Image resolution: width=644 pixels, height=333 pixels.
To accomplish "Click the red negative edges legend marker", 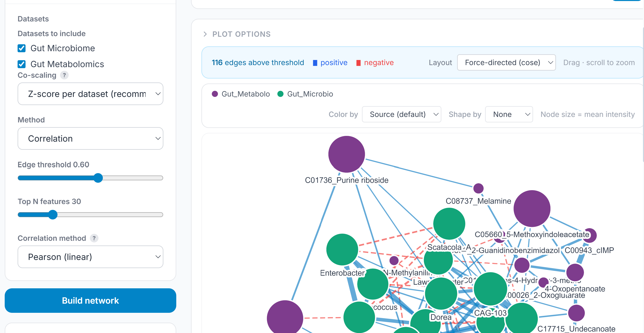I will [x=358, y=62].
